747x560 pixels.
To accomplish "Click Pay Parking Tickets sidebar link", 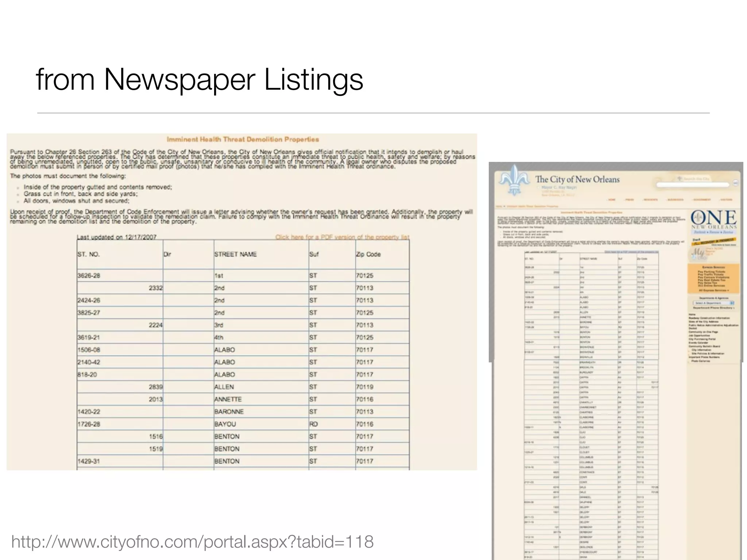I will (711, 272).
